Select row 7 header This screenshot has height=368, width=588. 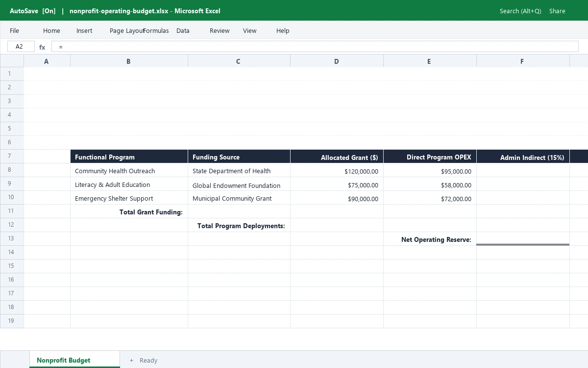[x=12, y=156]
